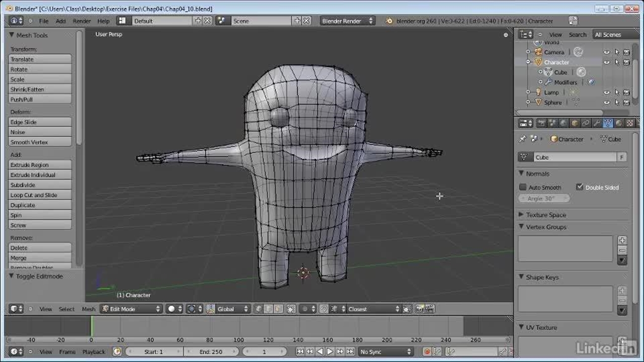Click the Loop Cut and Slide button
Image resolution: width=644 pixels, height=362 pixels.
point(40,195)
